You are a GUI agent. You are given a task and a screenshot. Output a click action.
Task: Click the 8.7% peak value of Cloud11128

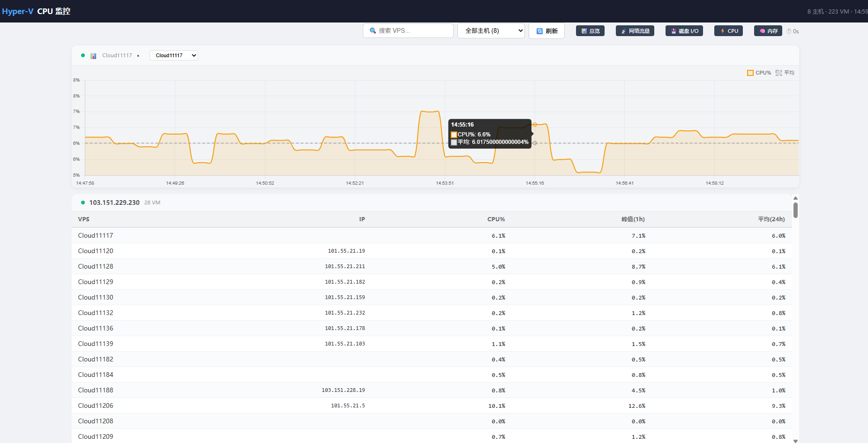pyautogui.click(x=638, y=267)
